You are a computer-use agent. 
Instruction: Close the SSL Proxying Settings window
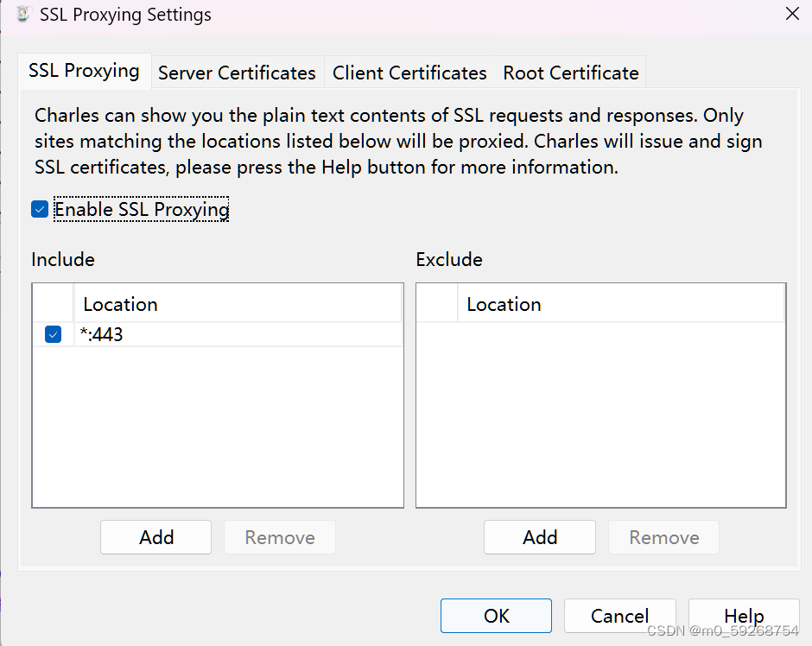coord(792,14)
